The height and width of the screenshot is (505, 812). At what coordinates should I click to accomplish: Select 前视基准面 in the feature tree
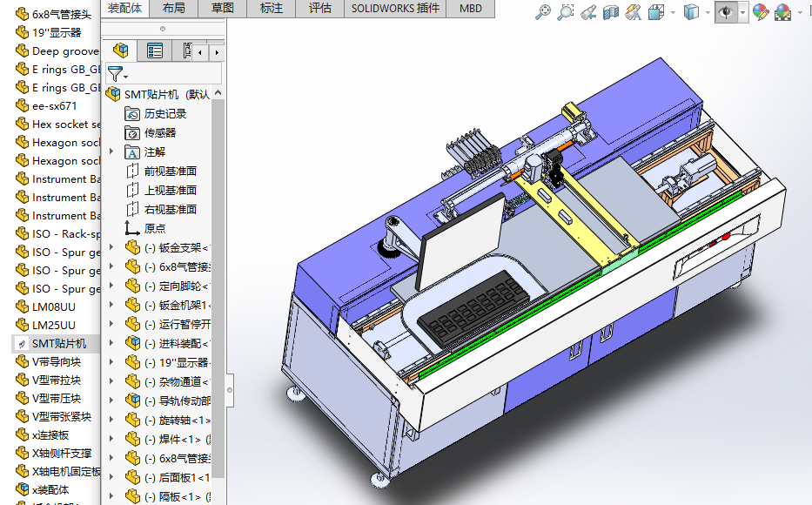click(170, 171)
